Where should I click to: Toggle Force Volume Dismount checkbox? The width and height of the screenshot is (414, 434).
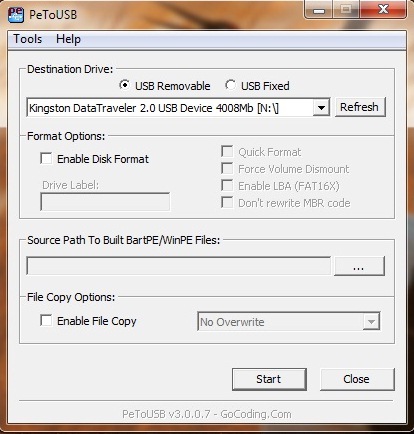click(227, 168)
